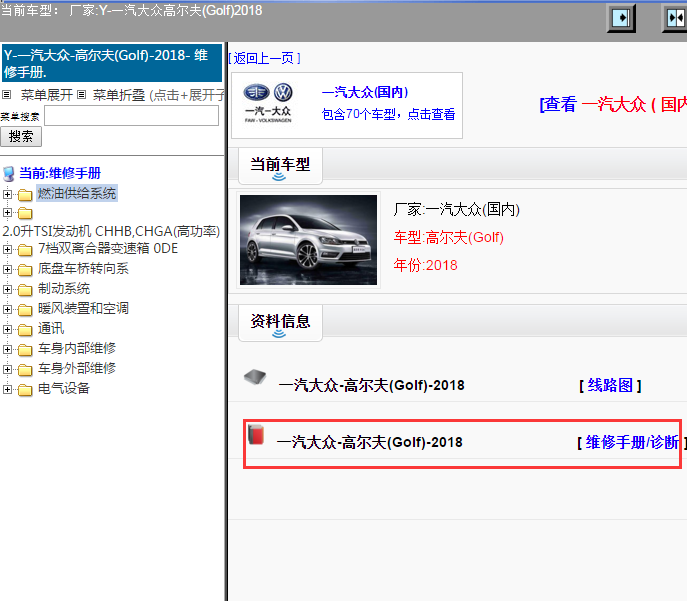The height and width of the screenshot is (601, 687).
Task: Click the FAW-Volkswagen brand logo
Action: click(x=268, y=103)
